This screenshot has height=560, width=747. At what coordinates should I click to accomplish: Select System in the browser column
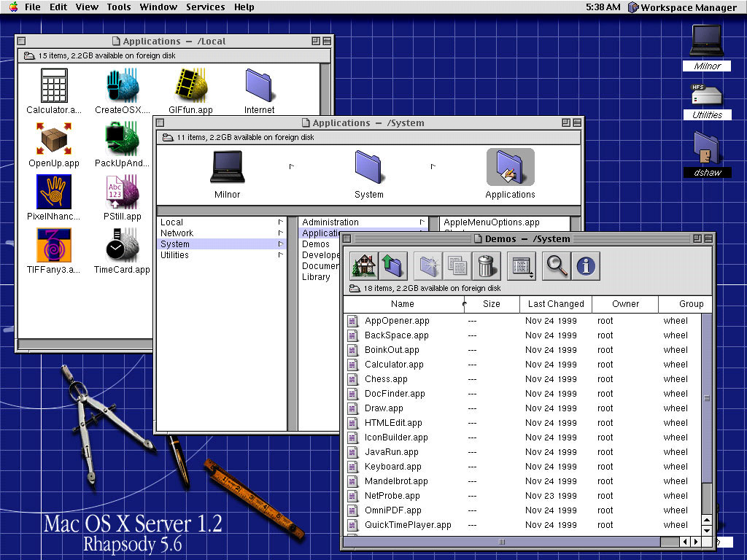222,244
